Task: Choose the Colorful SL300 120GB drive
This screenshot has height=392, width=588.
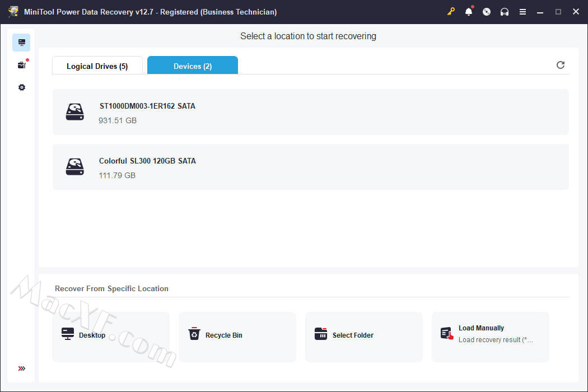Action: pyautogui.click(x=310, y=167)
